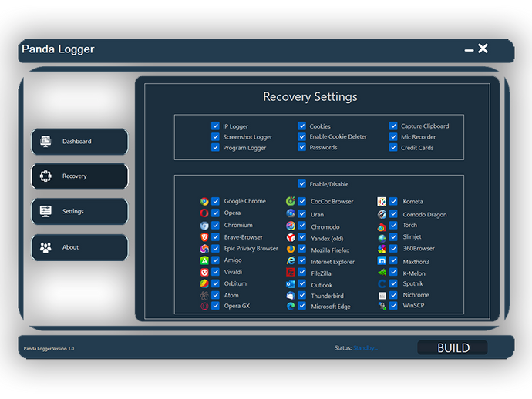
Task: Uncheck Screenshot Logger option
Action: click(215, 136)
